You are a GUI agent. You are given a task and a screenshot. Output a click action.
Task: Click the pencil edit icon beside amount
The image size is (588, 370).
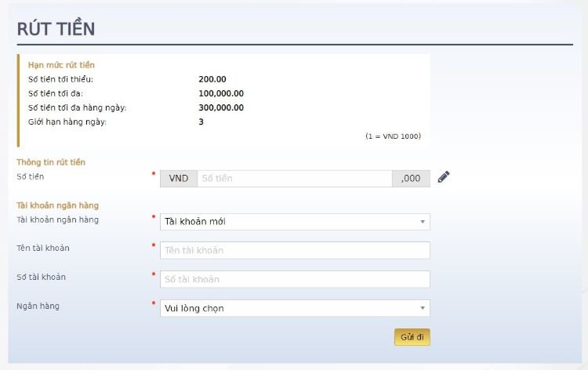444,177
